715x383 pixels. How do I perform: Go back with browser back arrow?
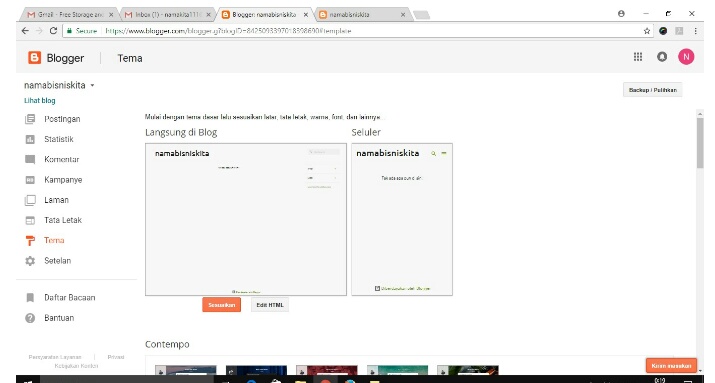(25, 31)
